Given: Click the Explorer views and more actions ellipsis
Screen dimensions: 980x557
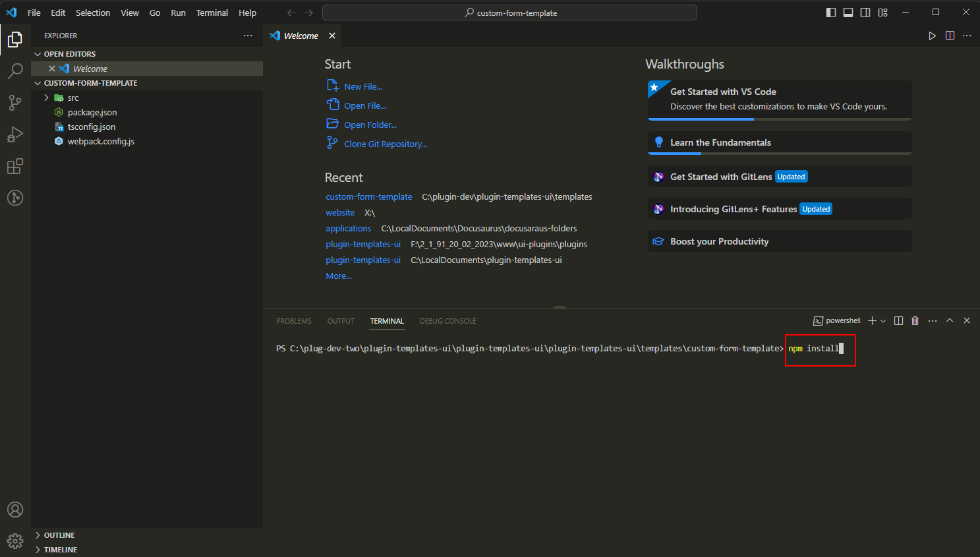Looking at the screenshot, I should point(248,36).
